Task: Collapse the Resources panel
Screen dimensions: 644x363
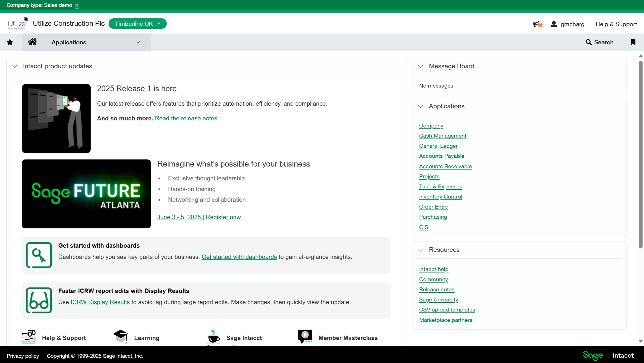Action: pyautogui.click(x=420, y=250)
